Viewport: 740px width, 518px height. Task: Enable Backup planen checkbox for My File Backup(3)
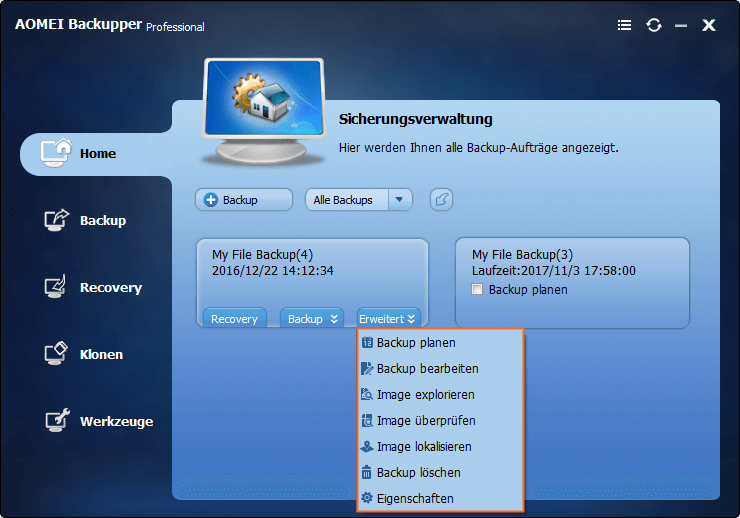[477, 289]
